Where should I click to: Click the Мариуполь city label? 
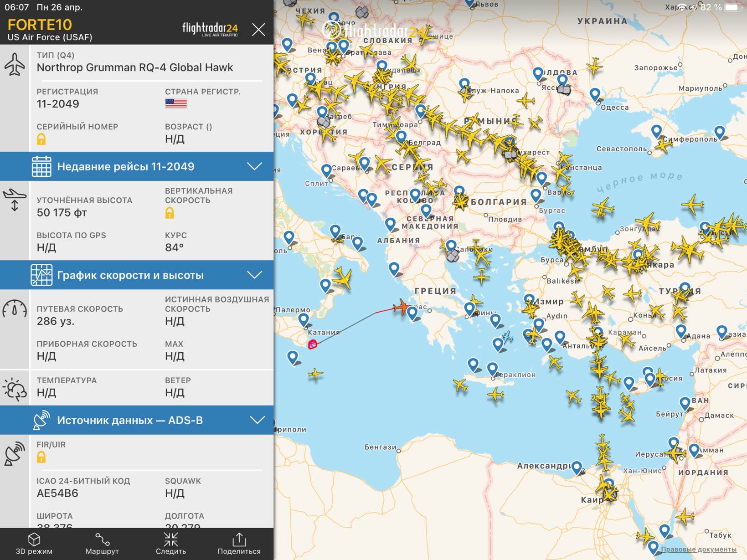tap(700, 88)
